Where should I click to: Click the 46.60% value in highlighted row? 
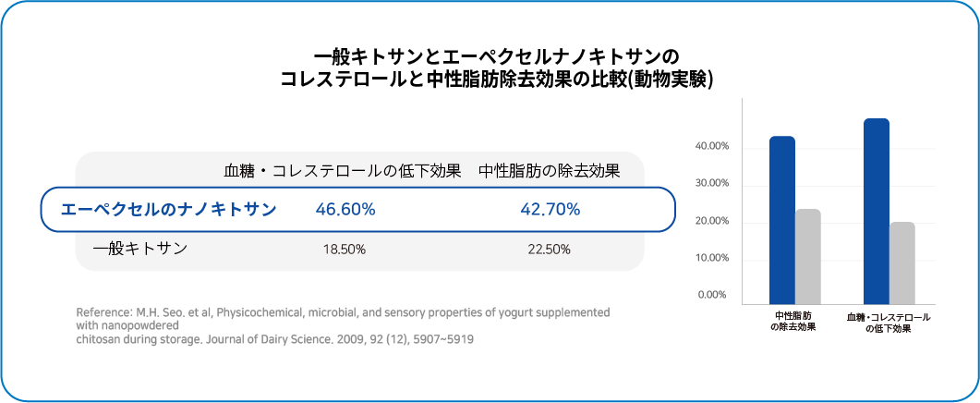pos(345,210)
